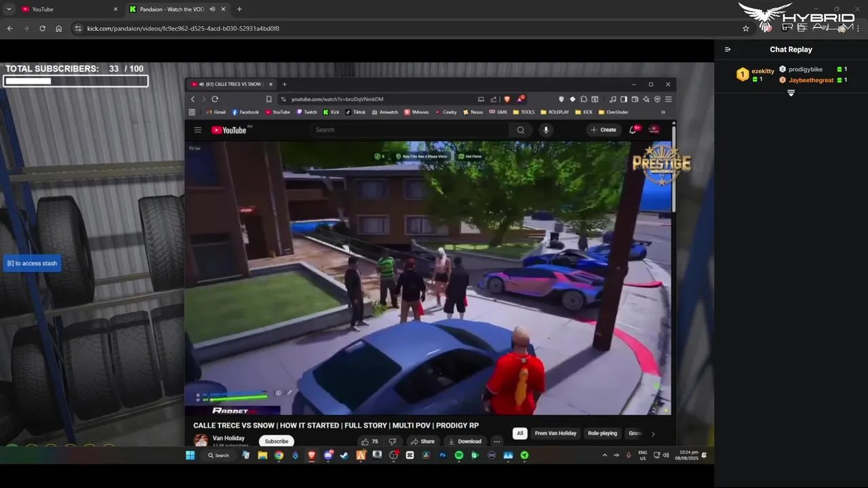
Task: Switch to the YouTube tab in outer browser
Action: tap(69, 9)
